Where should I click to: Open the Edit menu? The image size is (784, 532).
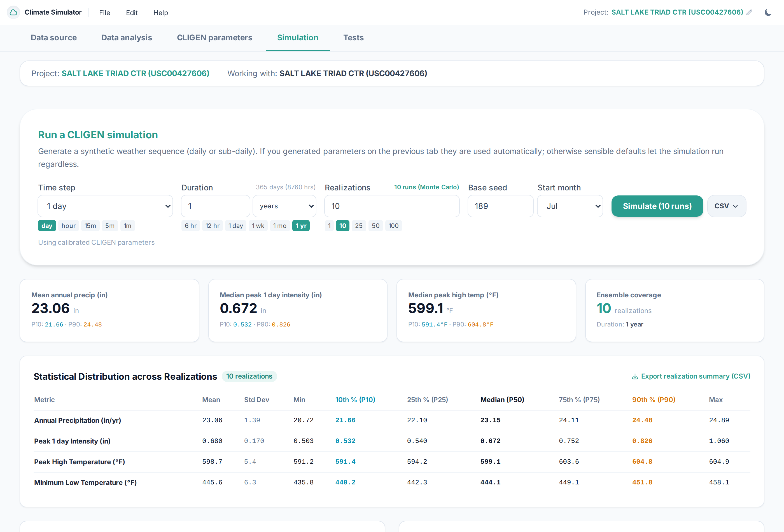click(x=132, y=13)
